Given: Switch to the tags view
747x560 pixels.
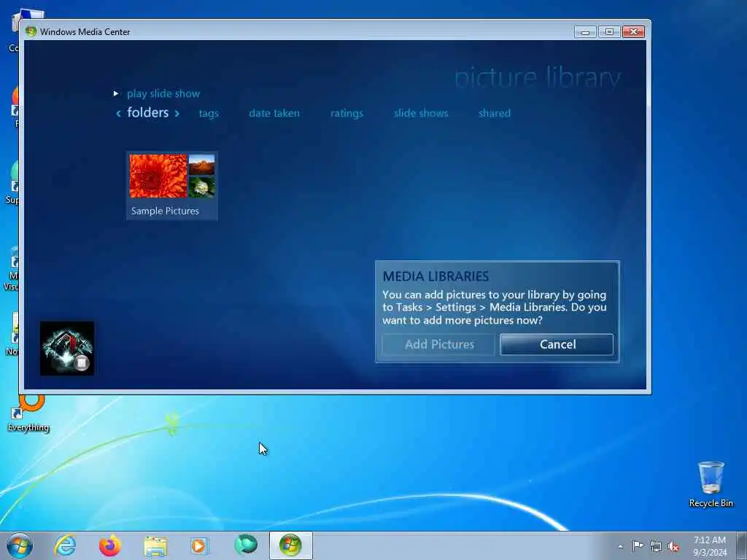Looking at the screenshot, I should tap(209, 113).
